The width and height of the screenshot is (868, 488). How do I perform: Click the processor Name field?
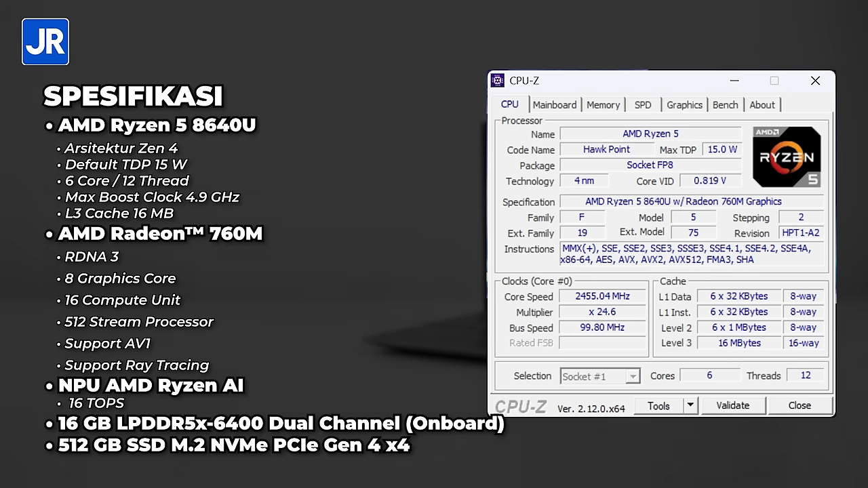(x=650, y=134)
